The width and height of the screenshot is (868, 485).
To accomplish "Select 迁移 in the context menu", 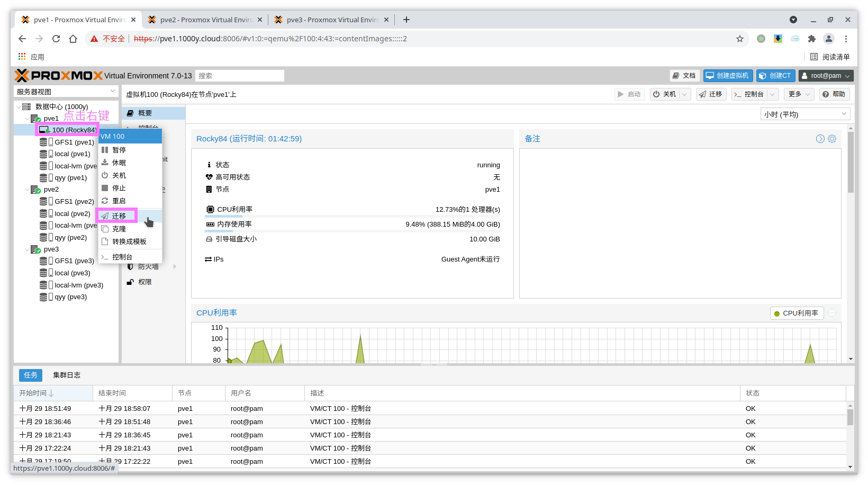I will point(119,216).
